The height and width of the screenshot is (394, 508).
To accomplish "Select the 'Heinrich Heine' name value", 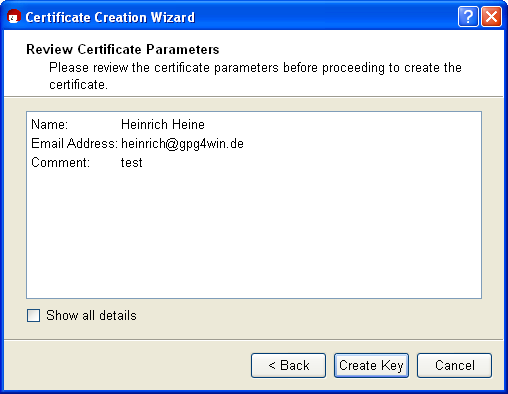I will (163, 125).
